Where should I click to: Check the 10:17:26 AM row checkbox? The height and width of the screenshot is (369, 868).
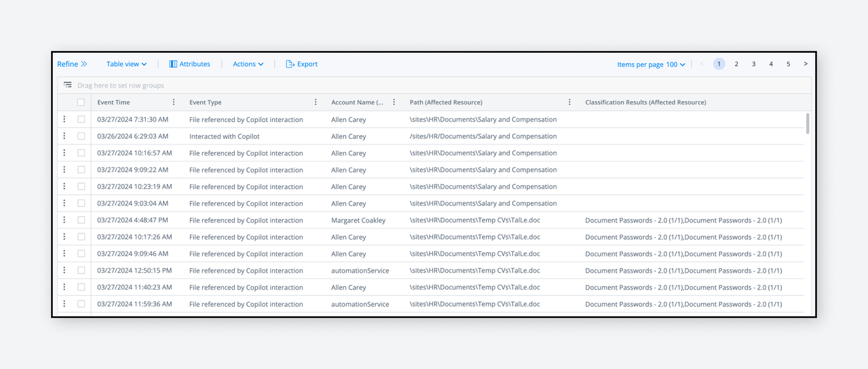[81, 237]
